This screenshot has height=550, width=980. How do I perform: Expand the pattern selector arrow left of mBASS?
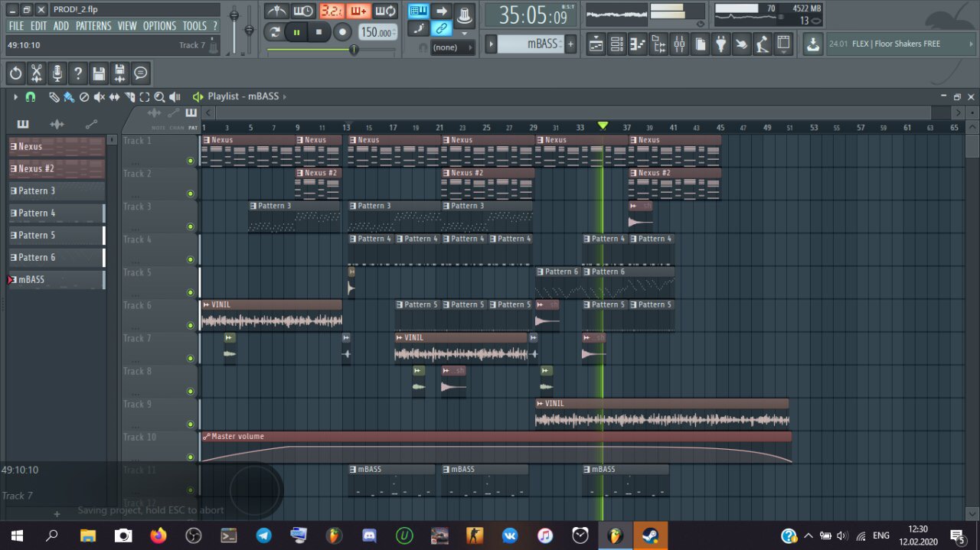491,44
